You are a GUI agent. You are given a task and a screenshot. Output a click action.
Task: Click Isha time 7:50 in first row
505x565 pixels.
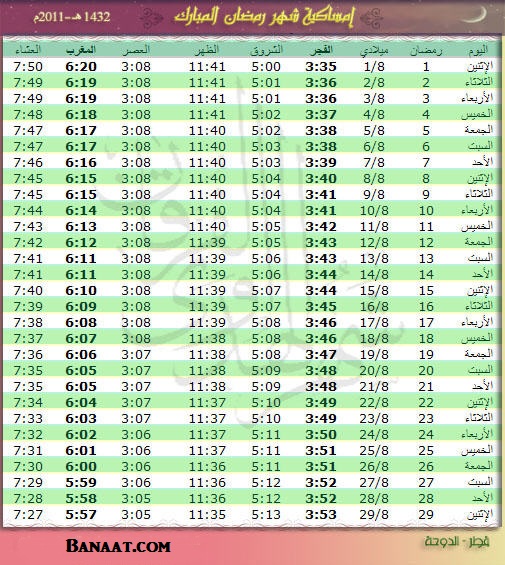28,67
